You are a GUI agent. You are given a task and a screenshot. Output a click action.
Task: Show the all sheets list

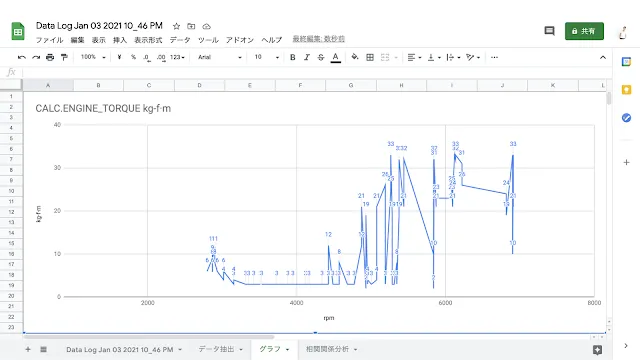pyautogui.click(x=43, y=349)
